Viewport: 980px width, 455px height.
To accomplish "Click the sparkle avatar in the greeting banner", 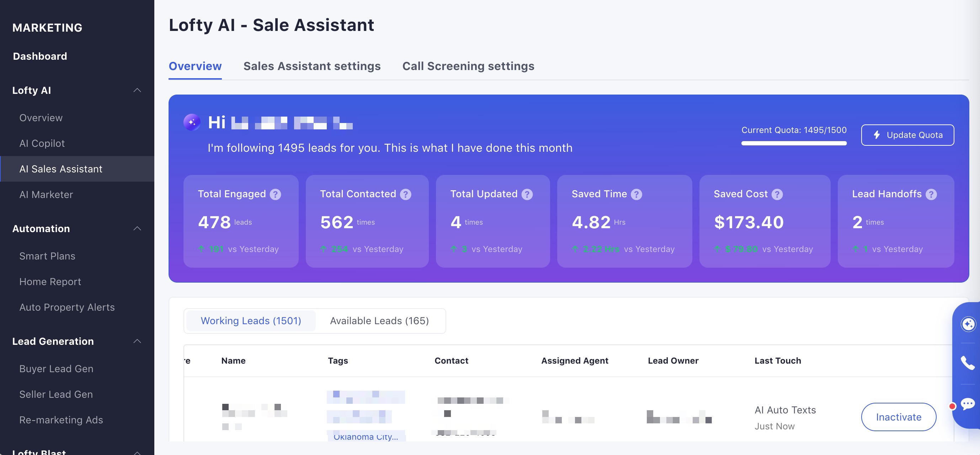I will click(x=192, y=123).
